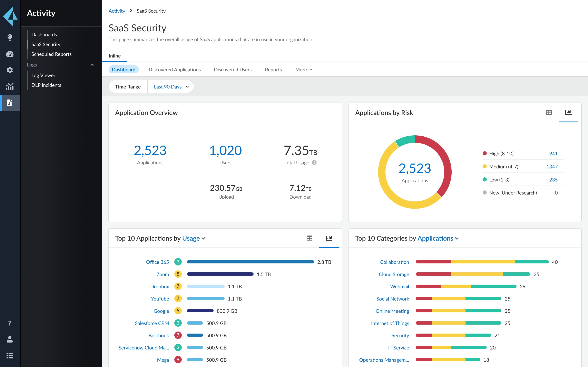Click the red High risk color dot in the legend
588x367 pixels.
click(484, 153)
